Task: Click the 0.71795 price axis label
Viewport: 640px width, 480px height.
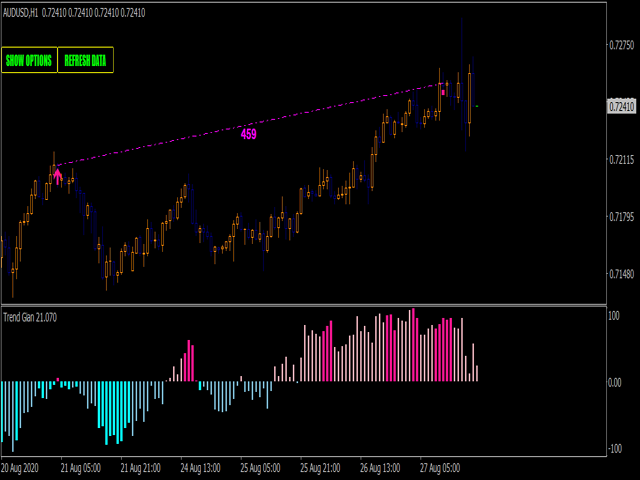Action: tap(622, 217)
